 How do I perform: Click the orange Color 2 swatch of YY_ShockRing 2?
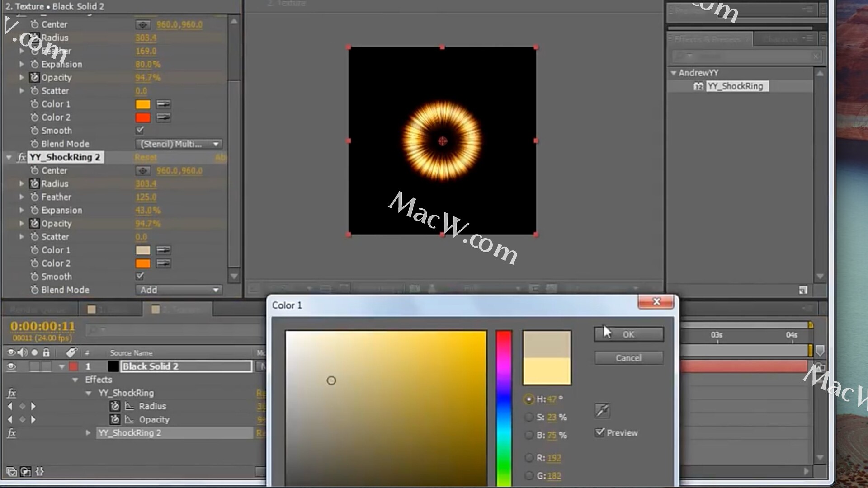143,263
